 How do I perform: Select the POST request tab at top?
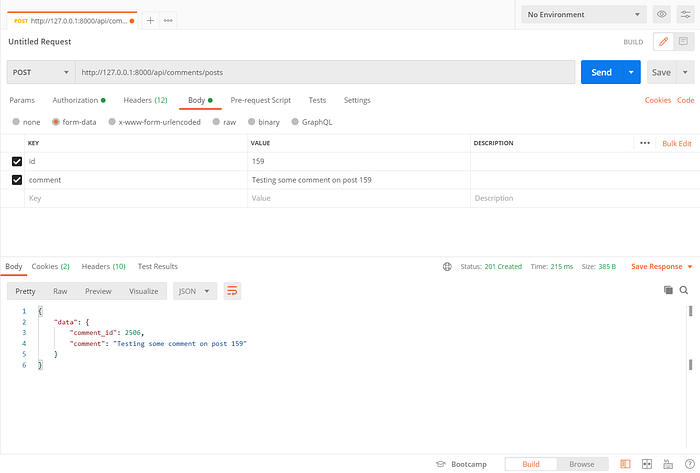click(72, 21)
